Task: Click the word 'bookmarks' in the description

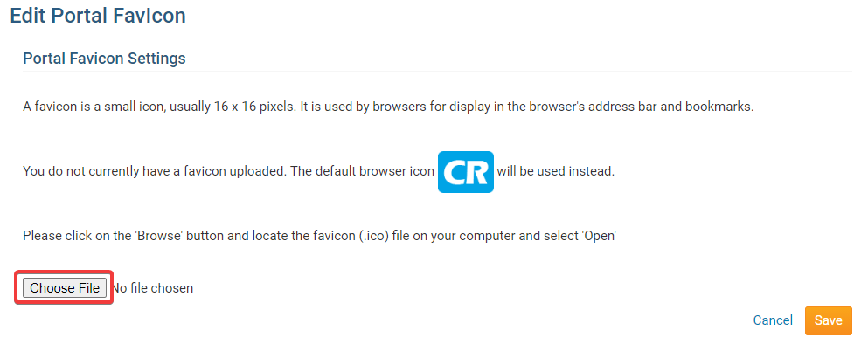Action: (x=718, y=107)
